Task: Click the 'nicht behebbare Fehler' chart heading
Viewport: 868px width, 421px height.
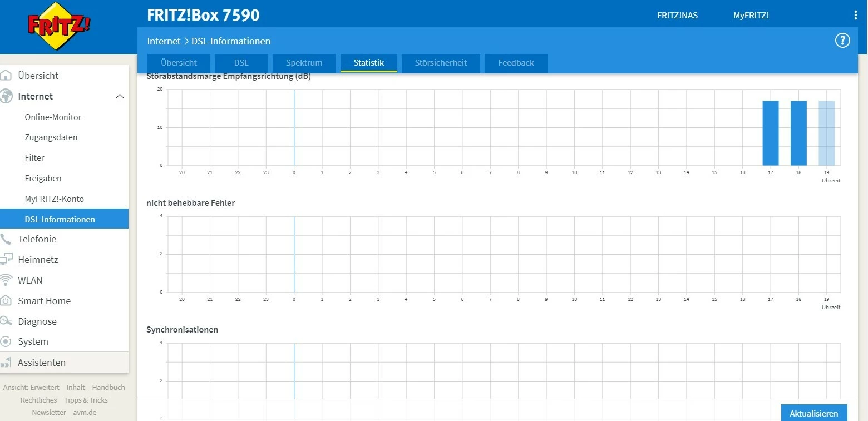Action: click(191, 203)
